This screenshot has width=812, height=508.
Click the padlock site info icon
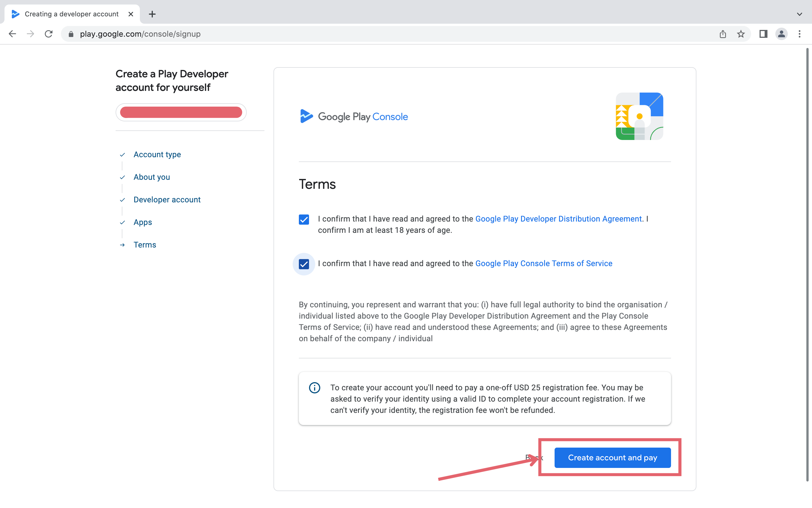coord(71,34)
